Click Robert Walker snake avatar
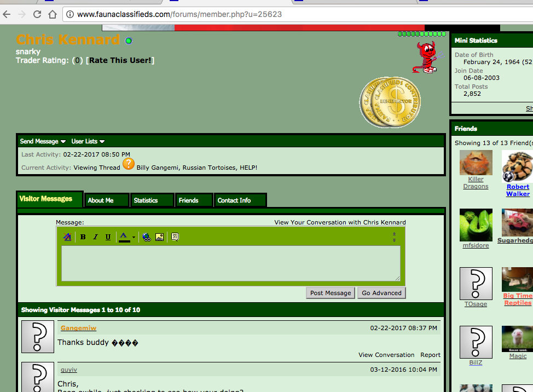The height and width of the screenshot is (392, 533). [517, 166]
